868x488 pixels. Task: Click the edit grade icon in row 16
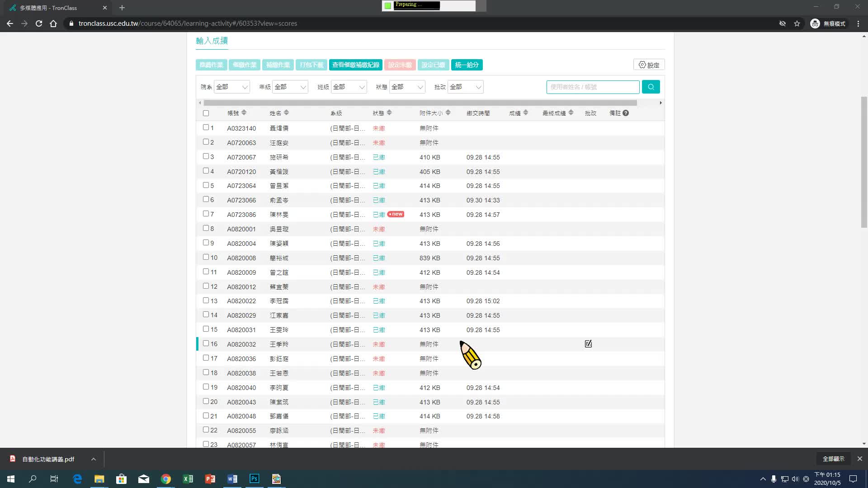(x=588, y=344)
